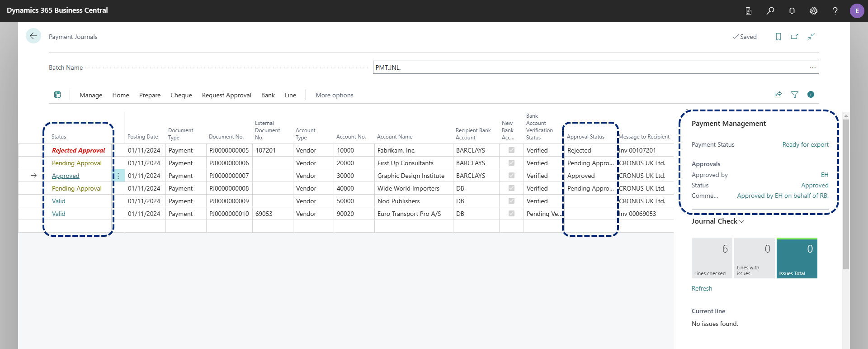Go back using the arrow button
Image resolution: width=868 pixels, height=349 pixels.
[33, 36]
